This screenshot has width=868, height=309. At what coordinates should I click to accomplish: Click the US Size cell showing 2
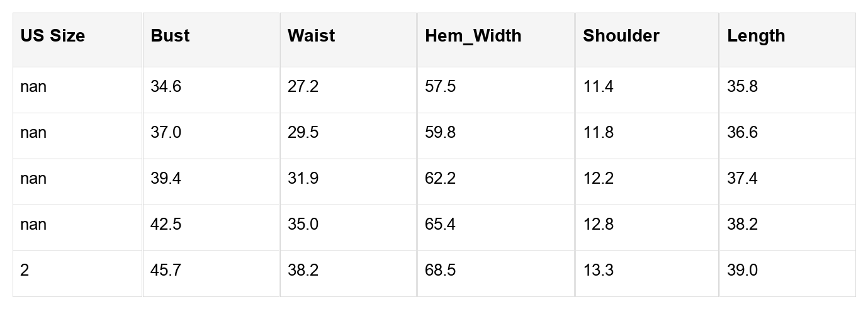[x=25, y=271]
